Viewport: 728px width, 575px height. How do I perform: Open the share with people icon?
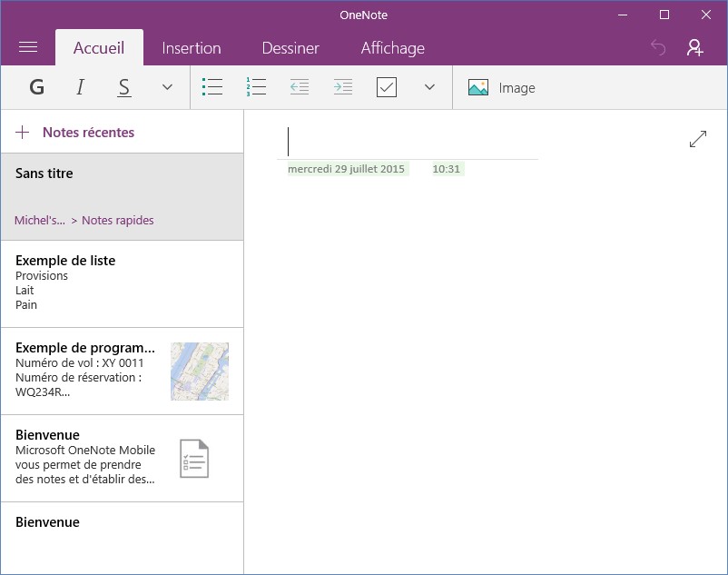(x=695, y=48)
